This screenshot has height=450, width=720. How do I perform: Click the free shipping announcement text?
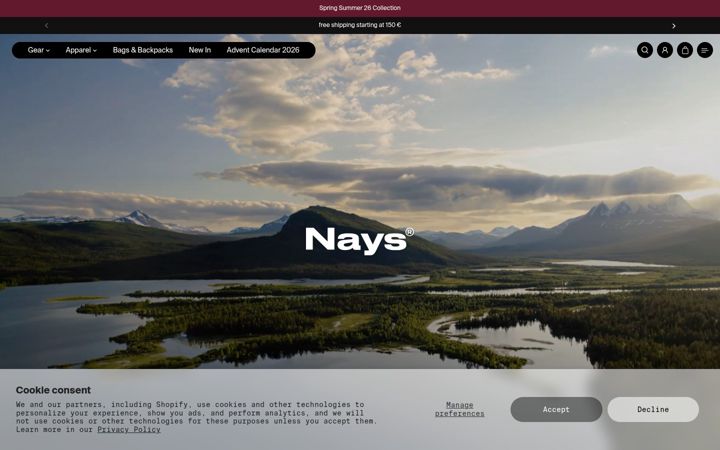[x=360, y=25]
